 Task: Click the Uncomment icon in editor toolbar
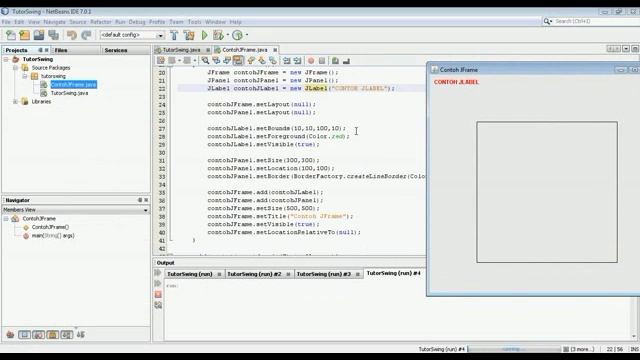pyautogui.click(x=346, y=61)
